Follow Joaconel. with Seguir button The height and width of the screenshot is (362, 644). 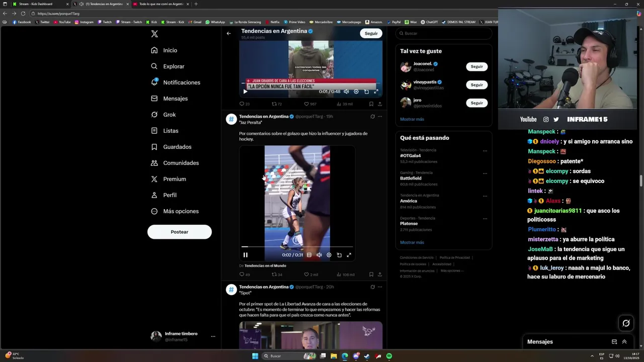pos(477,66)
